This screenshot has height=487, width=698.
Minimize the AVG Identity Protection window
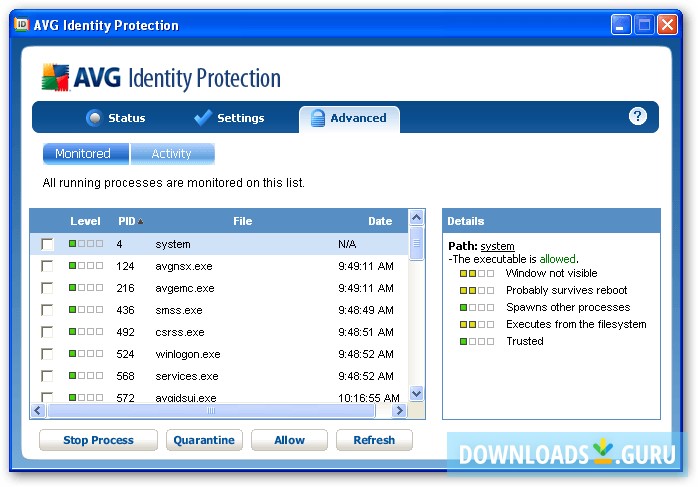tap(621, 24)
